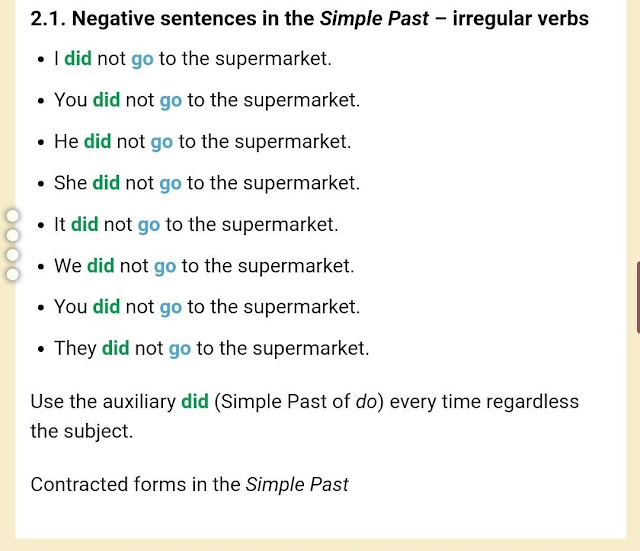Click the word 'They' in the last bullet
Viewport: 640px width, 551px height.
pos(75,349)
